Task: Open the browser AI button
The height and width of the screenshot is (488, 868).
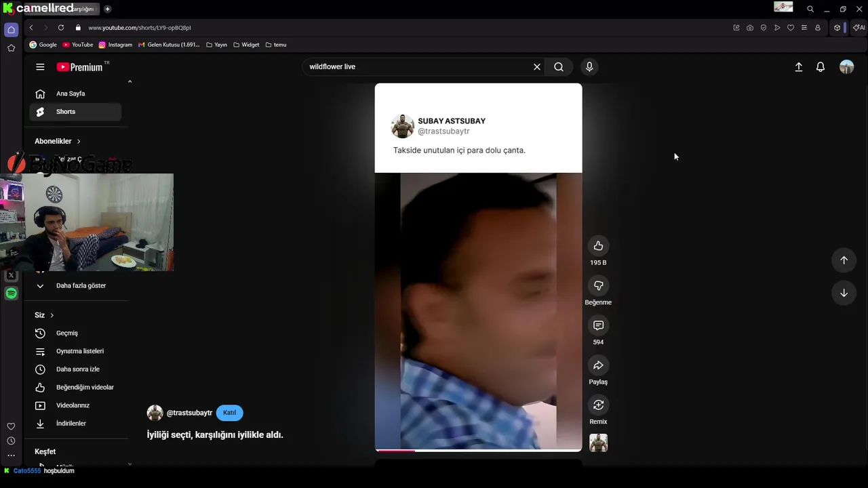Action: point(859,28)
